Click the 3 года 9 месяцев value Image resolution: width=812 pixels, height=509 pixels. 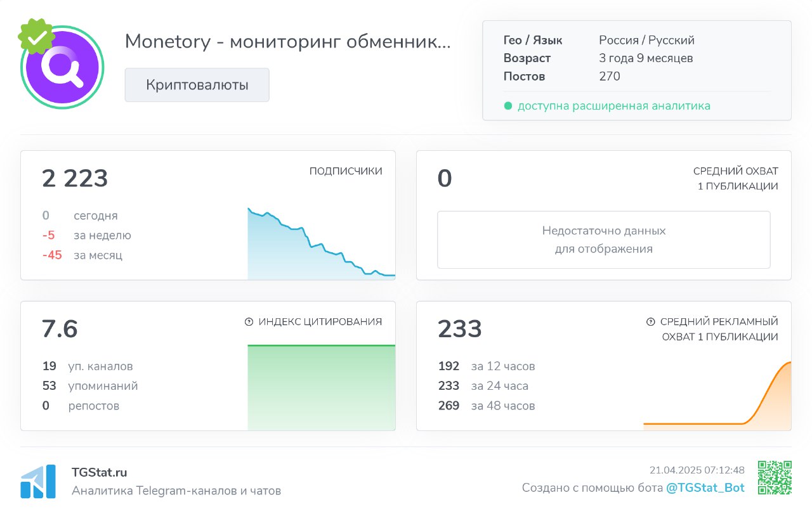tap(646, 58)
